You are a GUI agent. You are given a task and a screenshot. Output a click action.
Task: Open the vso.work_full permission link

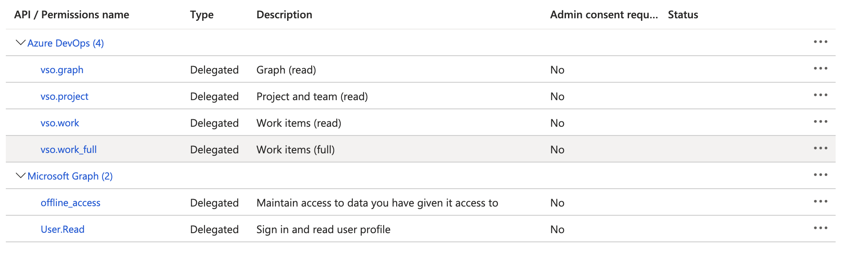[68, 150]
